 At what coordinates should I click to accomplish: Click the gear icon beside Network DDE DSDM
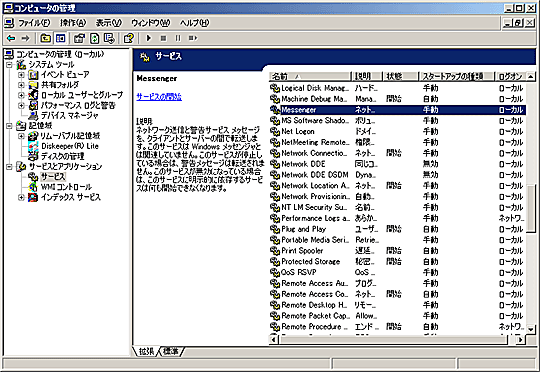coord(275,175)
